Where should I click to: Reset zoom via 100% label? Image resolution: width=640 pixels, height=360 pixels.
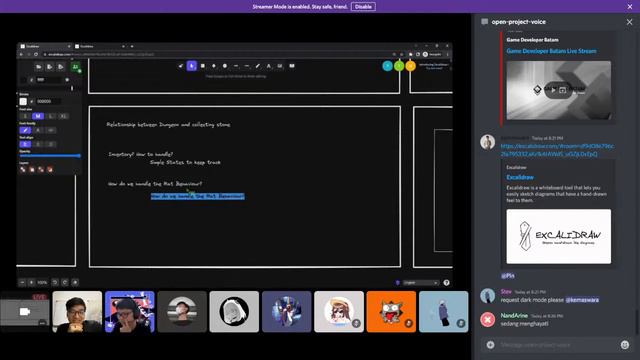(x=42, y=282)
